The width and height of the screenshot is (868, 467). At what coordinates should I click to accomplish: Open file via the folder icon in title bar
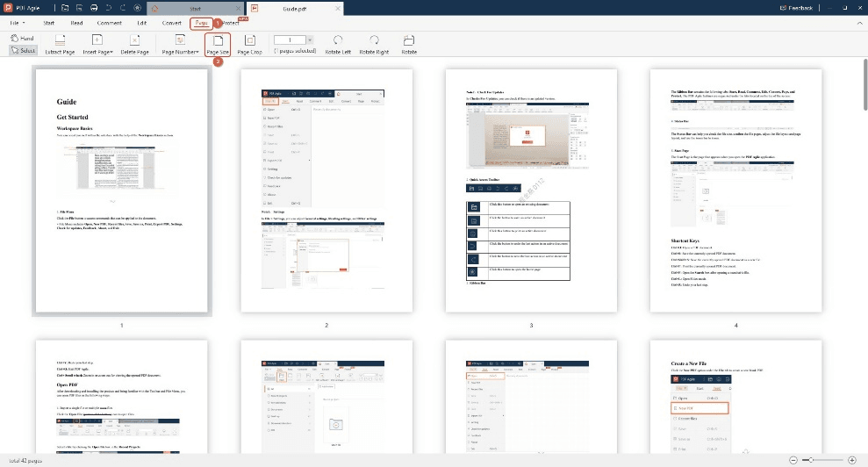click(65, 8)
